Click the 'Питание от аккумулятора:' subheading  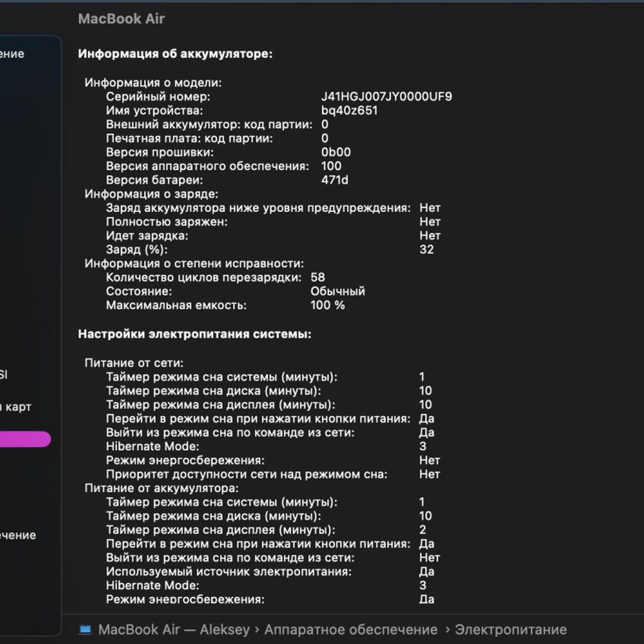pyautogui.click(x=162, y=488)
